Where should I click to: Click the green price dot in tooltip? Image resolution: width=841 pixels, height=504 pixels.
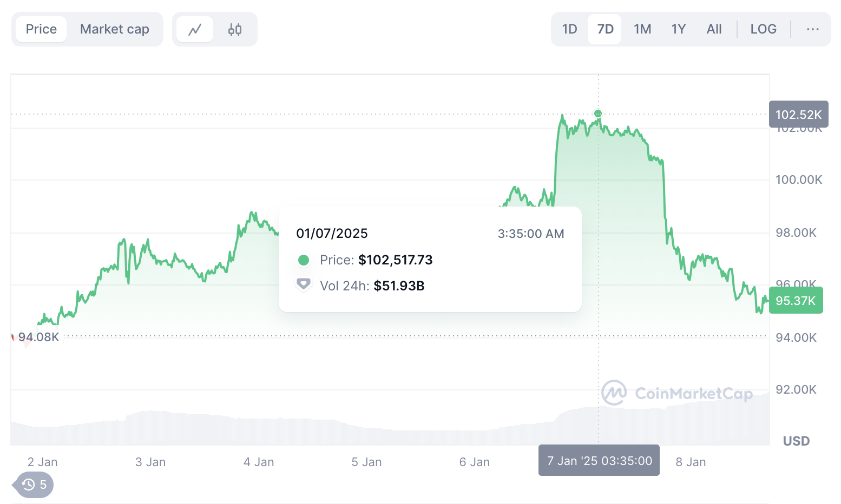(x=304, y=260)
